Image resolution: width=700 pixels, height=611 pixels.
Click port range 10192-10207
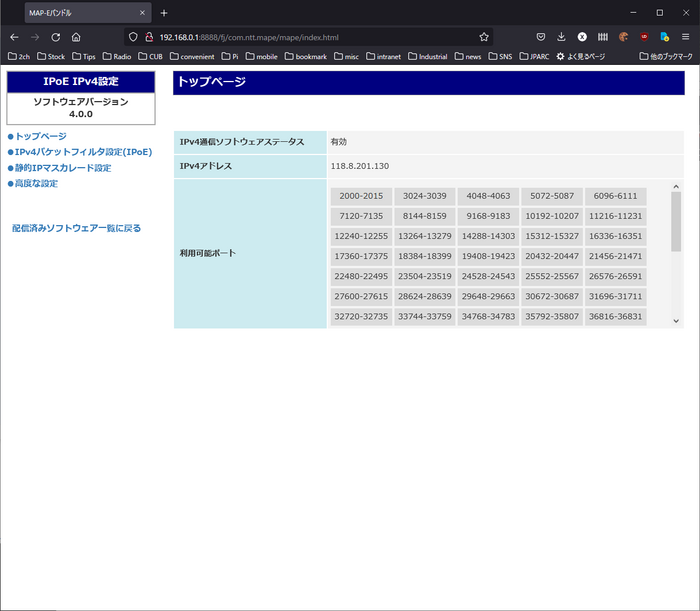pos(552,216)
